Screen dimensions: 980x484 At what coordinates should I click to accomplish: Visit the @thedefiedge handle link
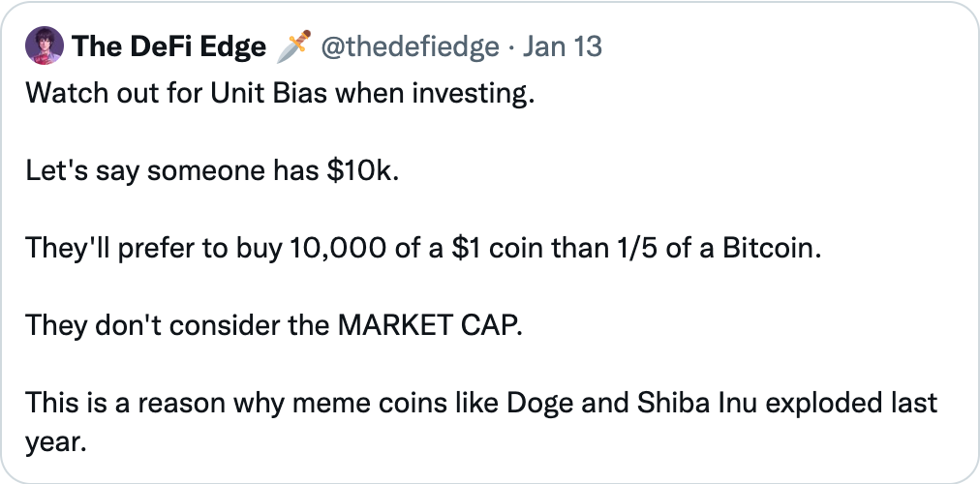coord(410,46)
